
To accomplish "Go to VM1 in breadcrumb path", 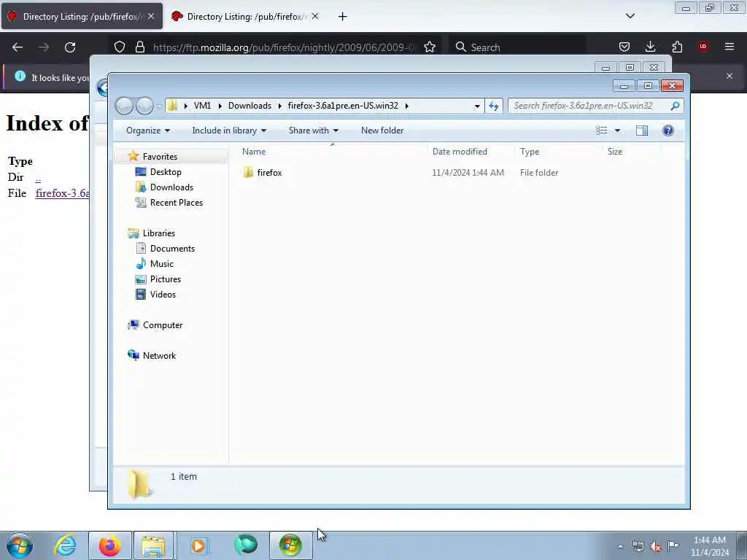I will coord(203,106).
